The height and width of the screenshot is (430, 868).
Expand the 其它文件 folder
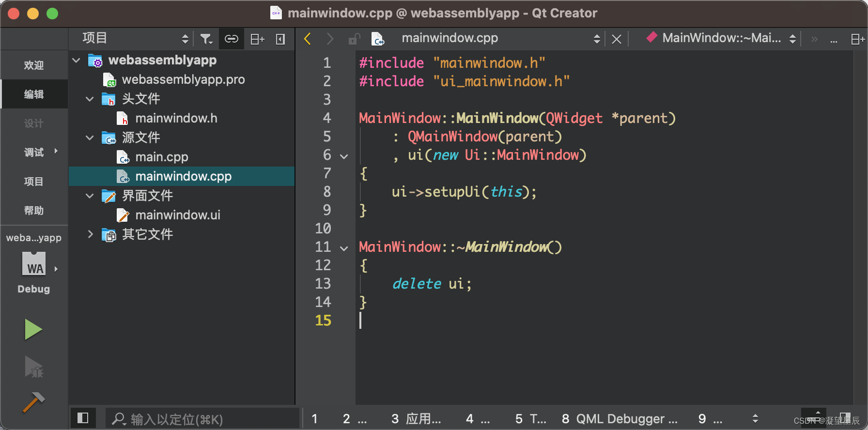click(x=90, y=234)
